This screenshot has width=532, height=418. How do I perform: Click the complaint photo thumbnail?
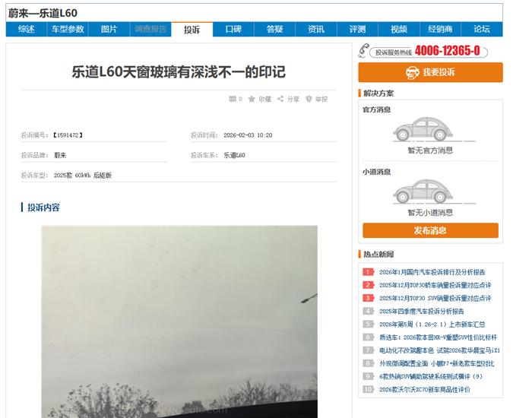(x=179, y=321)
